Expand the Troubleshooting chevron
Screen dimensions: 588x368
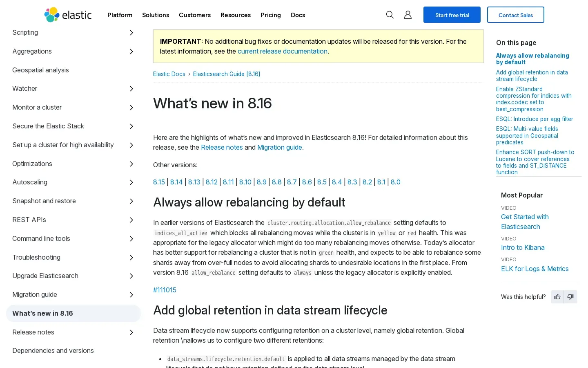[131, 258]
